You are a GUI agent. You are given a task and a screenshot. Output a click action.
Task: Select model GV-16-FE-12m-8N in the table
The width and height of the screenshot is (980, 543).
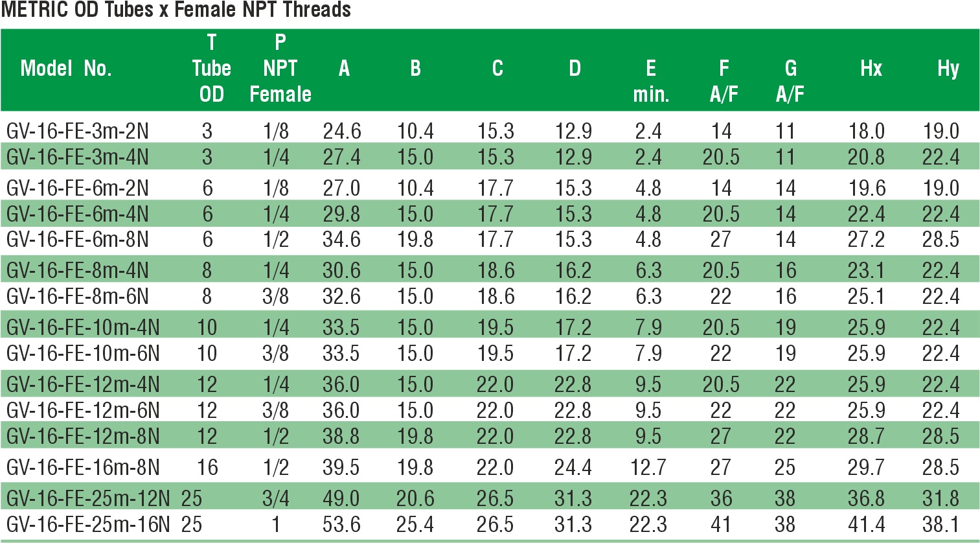[x=83, y=436]
